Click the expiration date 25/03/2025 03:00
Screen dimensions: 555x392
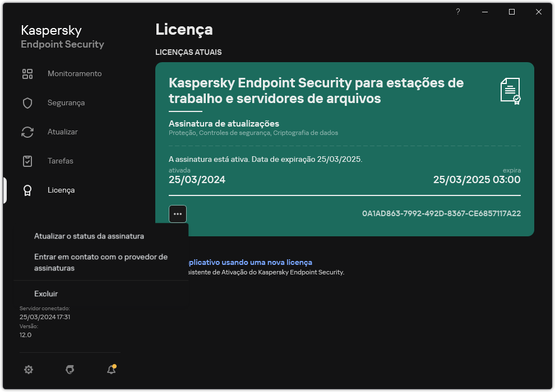tap(477, 180)
